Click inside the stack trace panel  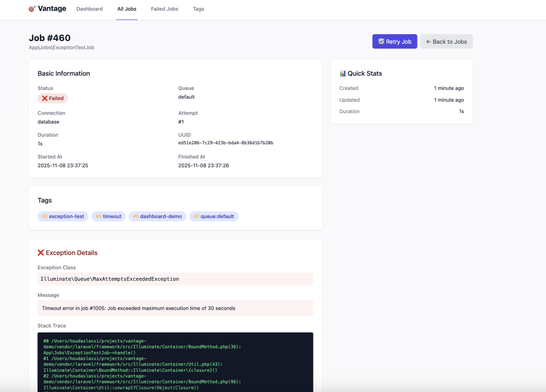tap(175, 362)
